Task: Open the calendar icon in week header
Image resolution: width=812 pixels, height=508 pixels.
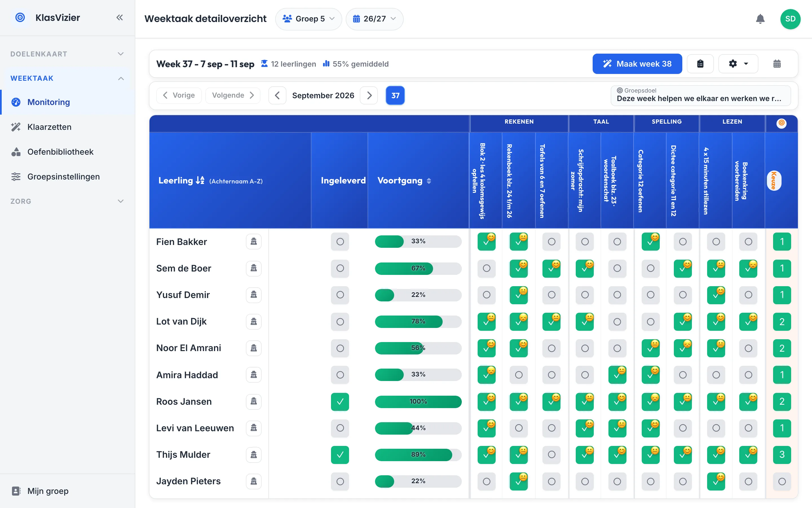Action: click(777, 64)
